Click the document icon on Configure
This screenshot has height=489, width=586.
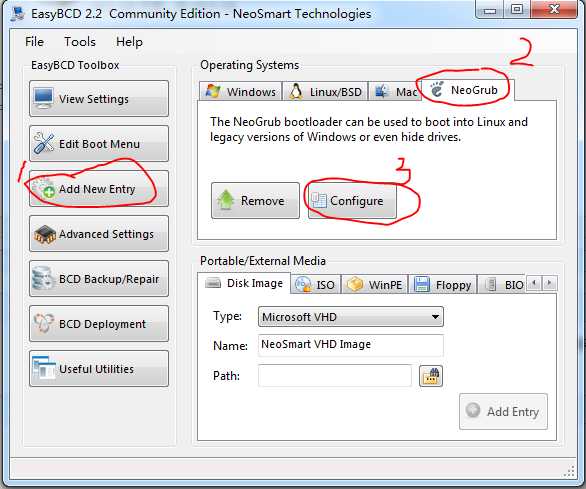(319, 200)
